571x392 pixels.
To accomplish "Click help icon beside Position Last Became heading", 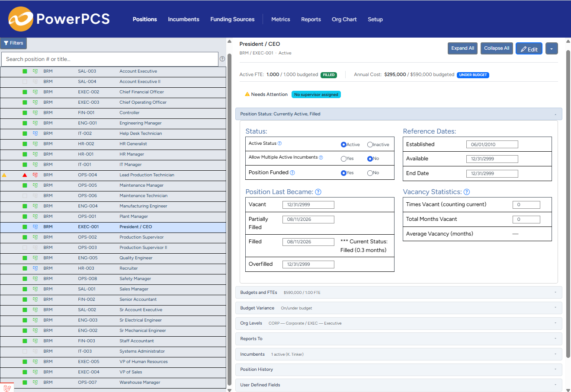I will pyautogui.click(x=318, y=192).
